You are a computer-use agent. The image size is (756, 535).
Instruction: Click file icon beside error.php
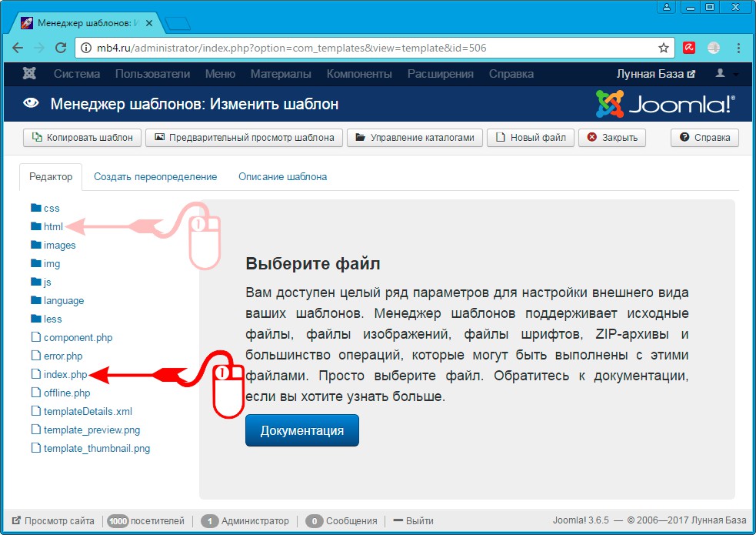pos(35,356)
